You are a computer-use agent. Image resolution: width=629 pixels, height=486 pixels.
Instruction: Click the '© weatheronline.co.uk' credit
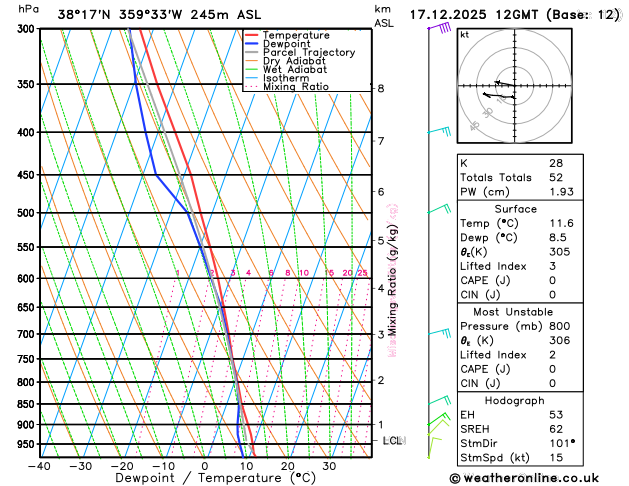524,478
